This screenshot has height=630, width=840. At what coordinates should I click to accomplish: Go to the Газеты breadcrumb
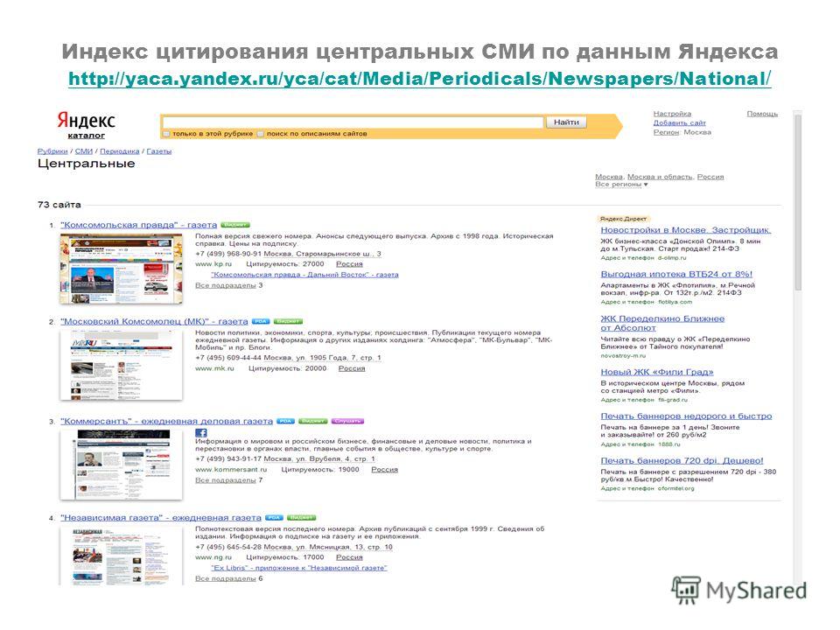click(x=159, y=151)
